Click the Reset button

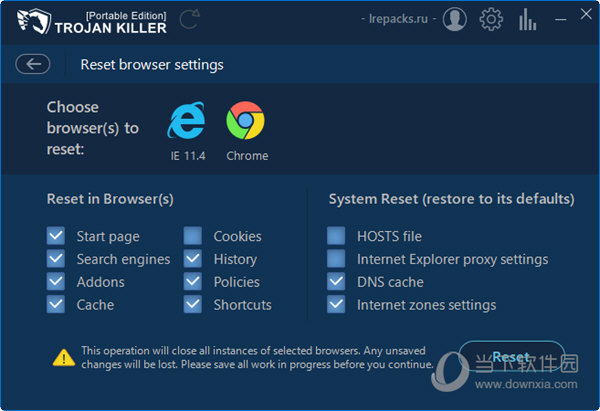point(512,357)
